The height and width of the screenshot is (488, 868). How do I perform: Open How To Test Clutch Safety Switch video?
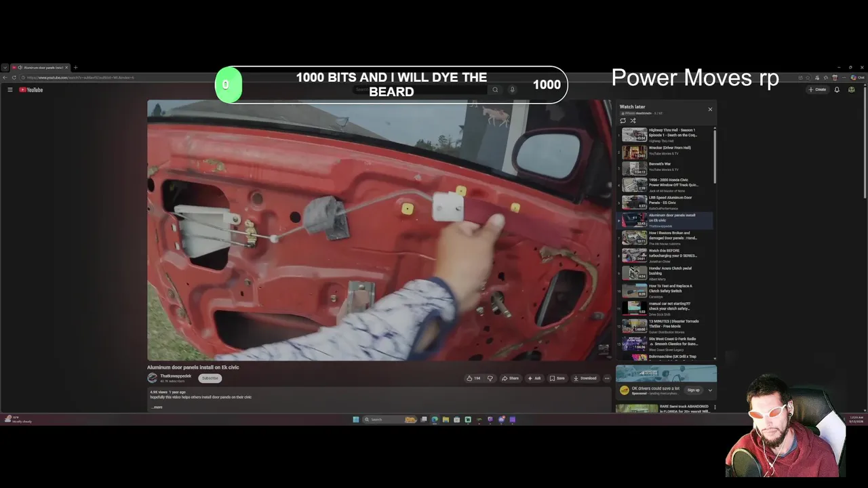click(x=666, y=291)
